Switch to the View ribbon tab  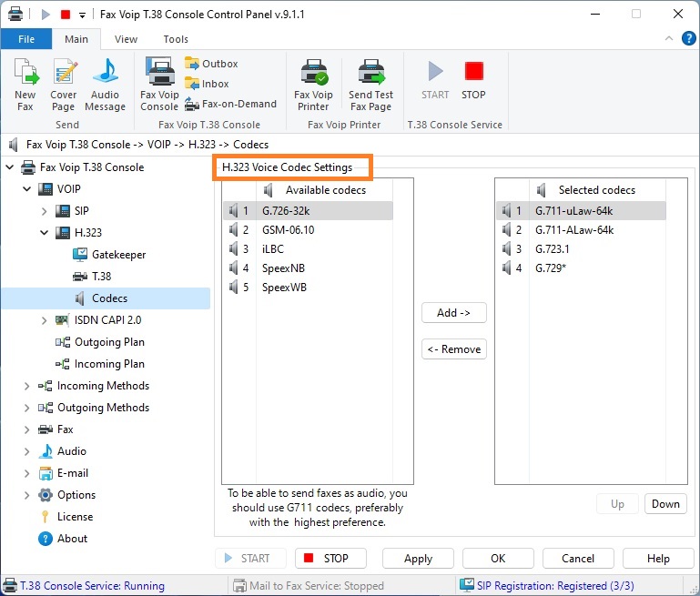pos(126,39)
